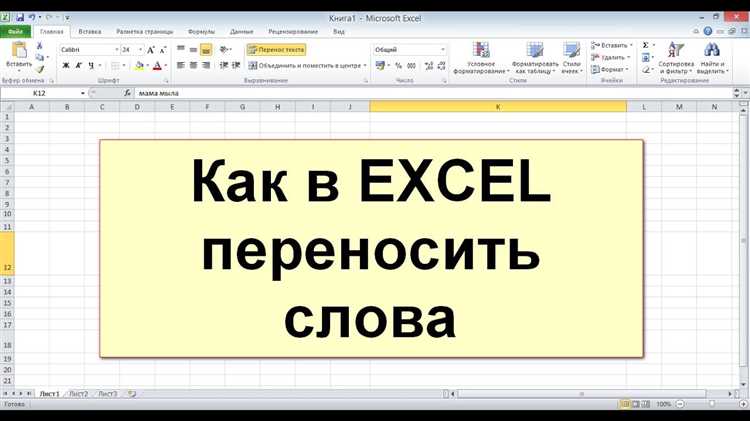Click the Decrease Indent icon
Image resolution: width=750 pixels, height=421 pixels.
coord(223,65)
